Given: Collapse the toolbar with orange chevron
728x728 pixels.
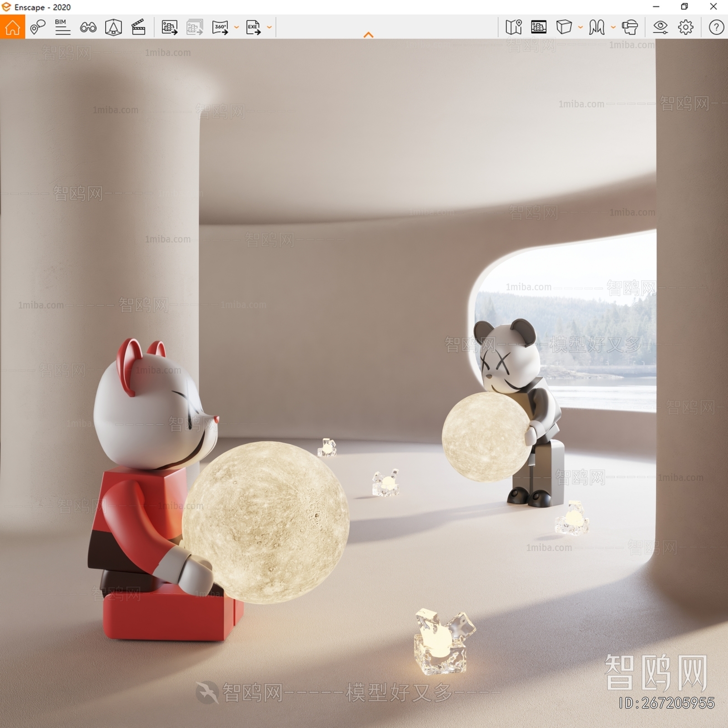Looking at the screenshot, I should pyautogui.click(x=369, y=35).
